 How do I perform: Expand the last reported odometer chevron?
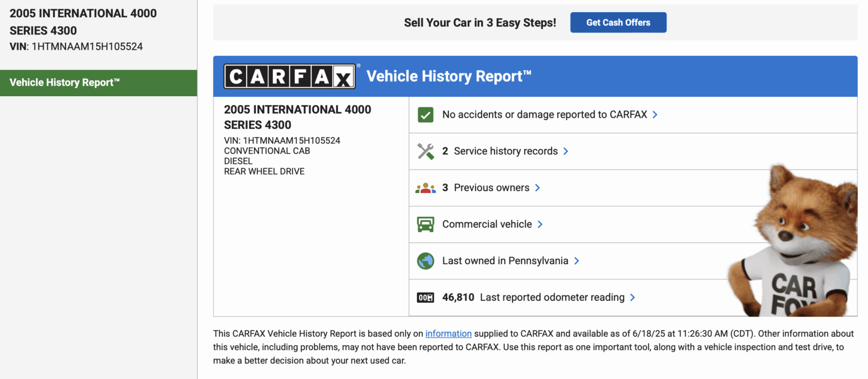tap(633, 297)
